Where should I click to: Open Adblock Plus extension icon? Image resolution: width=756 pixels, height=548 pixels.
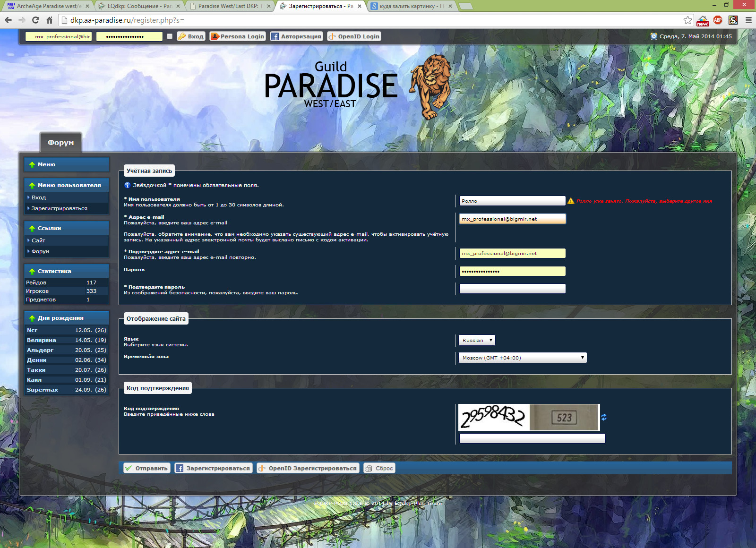718,20
